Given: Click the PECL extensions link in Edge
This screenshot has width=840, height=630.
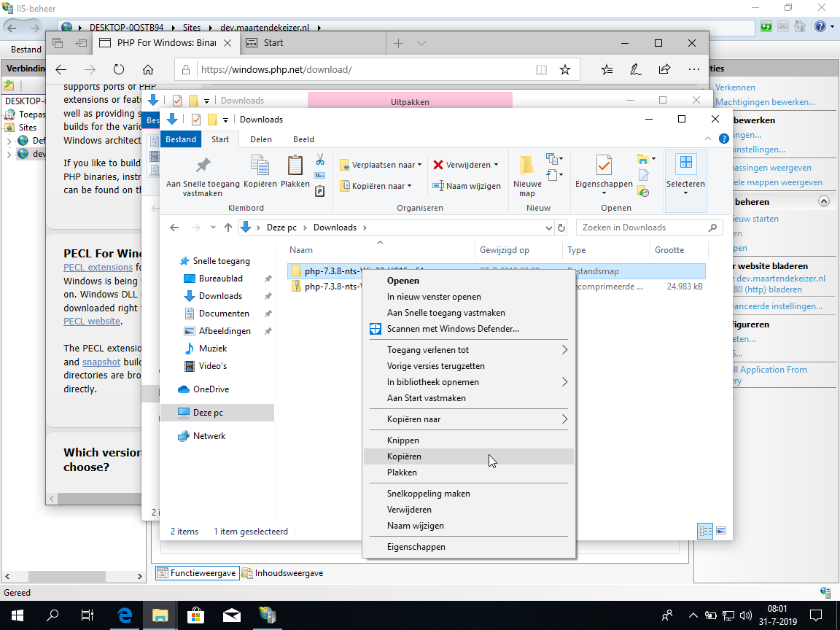Looking at the screenshot, I should (98, 268).
